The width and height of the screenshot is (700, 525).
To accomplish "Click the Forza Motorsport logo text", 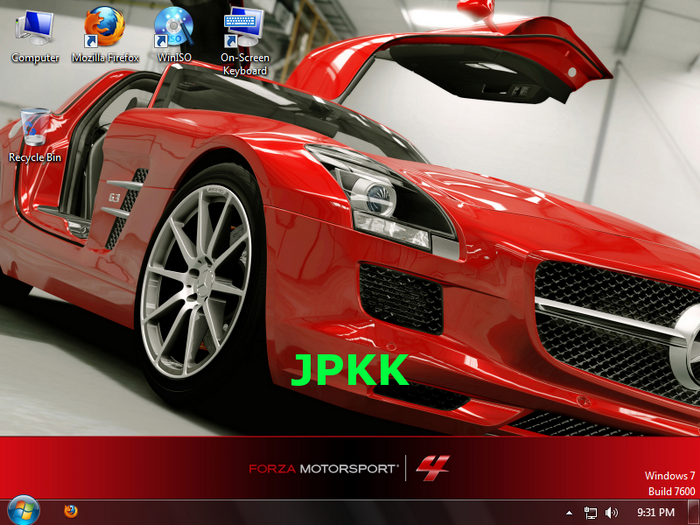I will pos(323,467).
